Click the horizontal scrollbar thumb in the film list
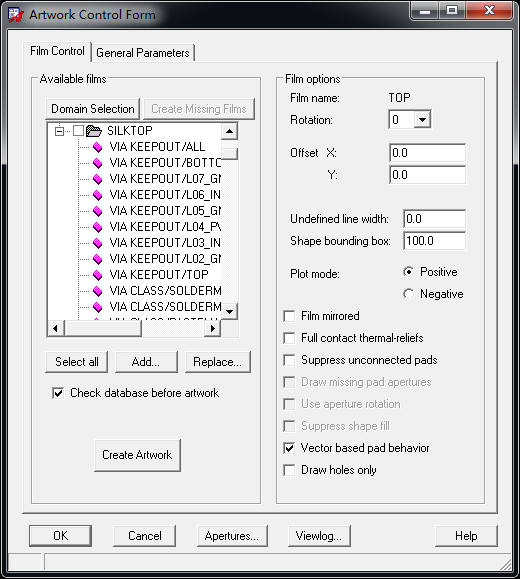This screenshot has height=579, width=520. click(x=103, y=328)
